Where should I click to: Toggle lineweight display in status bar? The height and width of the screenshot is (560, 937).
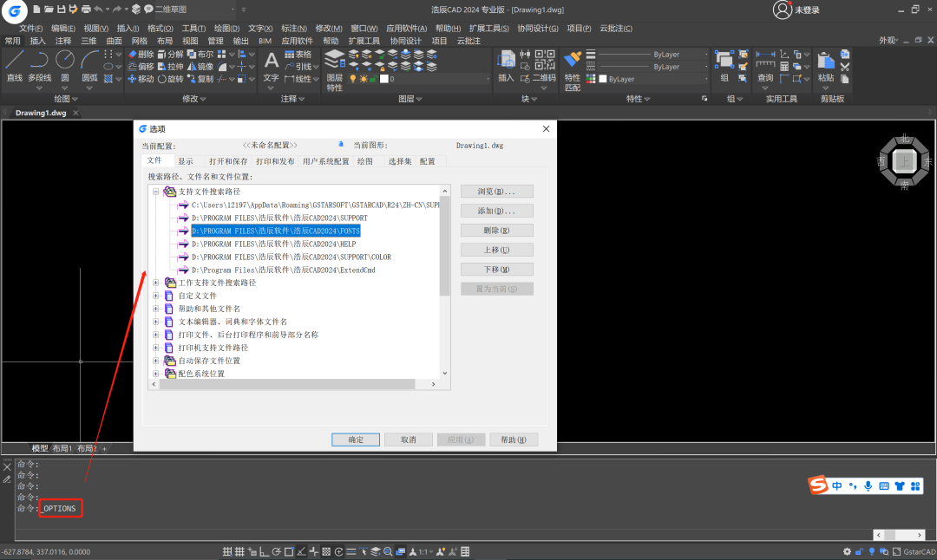point(351,551)
